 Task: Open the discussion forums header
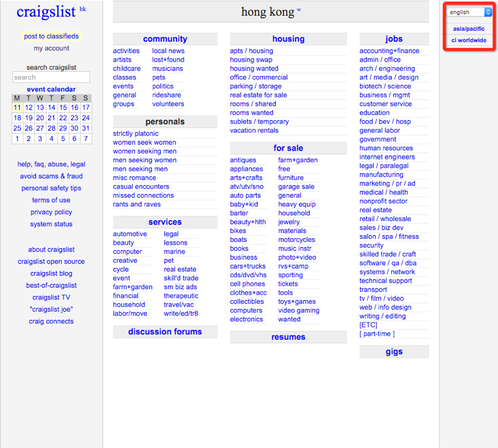[165, 332]
